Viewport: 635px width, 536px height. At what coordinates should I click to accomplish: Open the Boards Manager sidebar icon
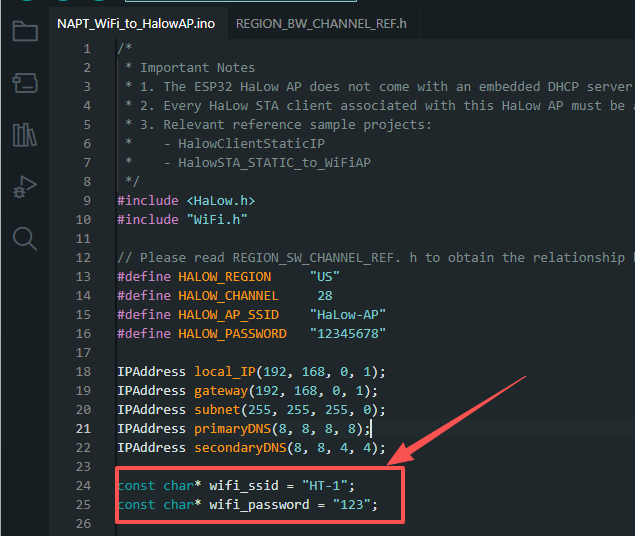pos(25,83)
